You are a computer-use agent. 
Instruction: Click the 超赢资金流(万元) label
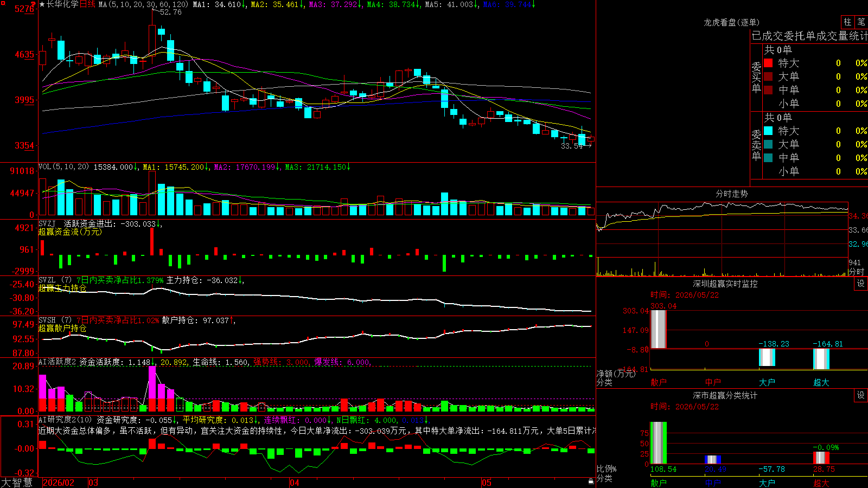click(70, 232)
